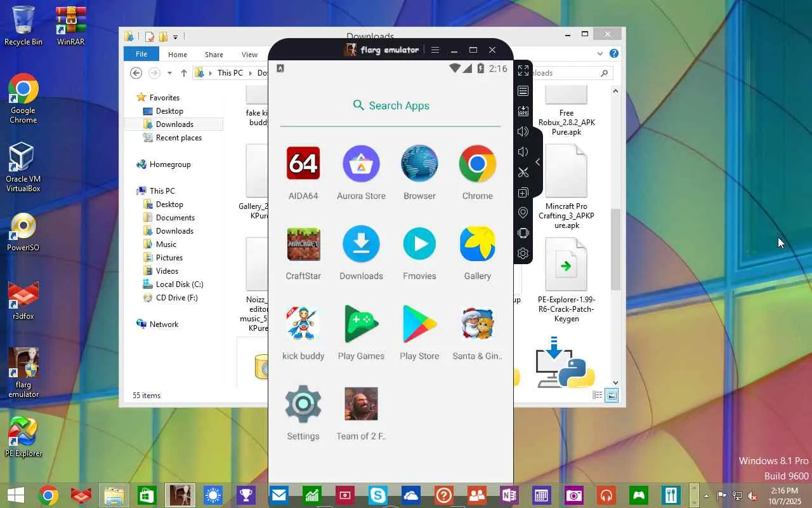The image size is (812, 508).
Task: Increase emulator volume with volume up icon
Action: click(523, 131)
